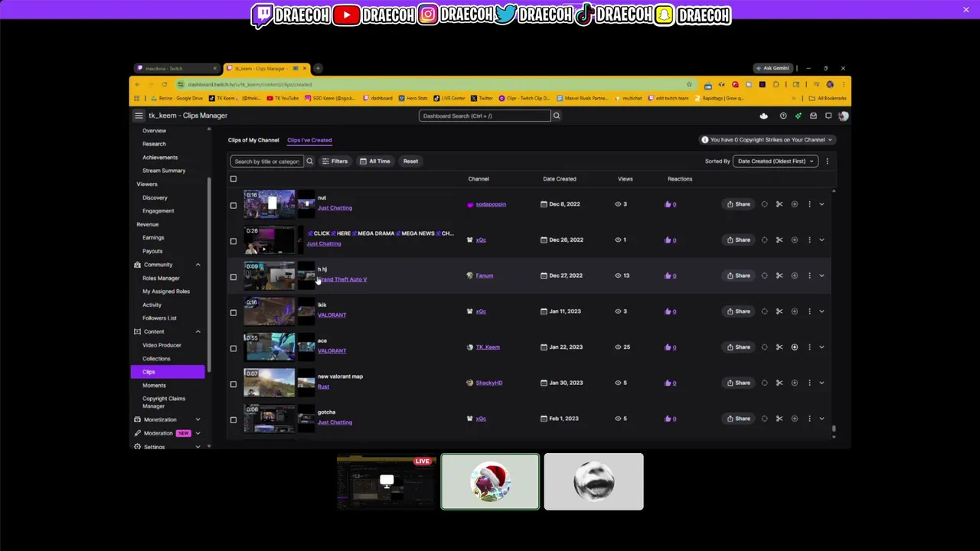
Task: Check the 'gotcha' clip checkbox
Action: tap(234, 419)
